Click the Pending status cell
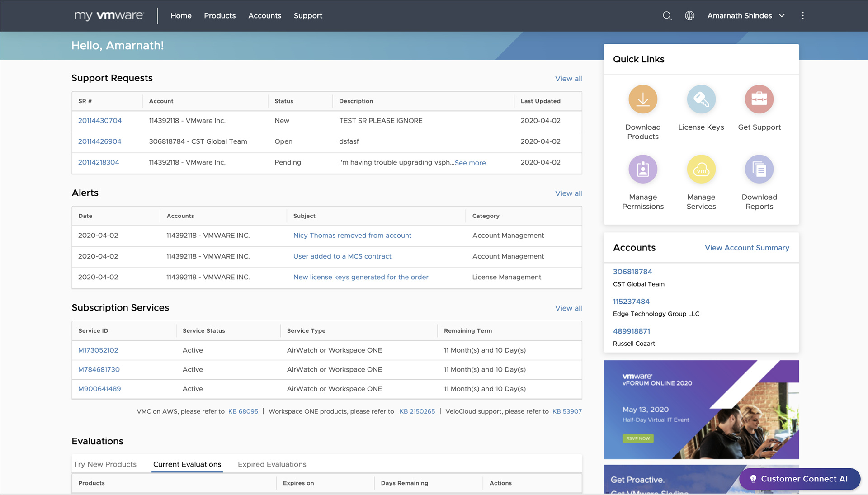The width and height of the screenshot is (868, 495). coord(288,162)
